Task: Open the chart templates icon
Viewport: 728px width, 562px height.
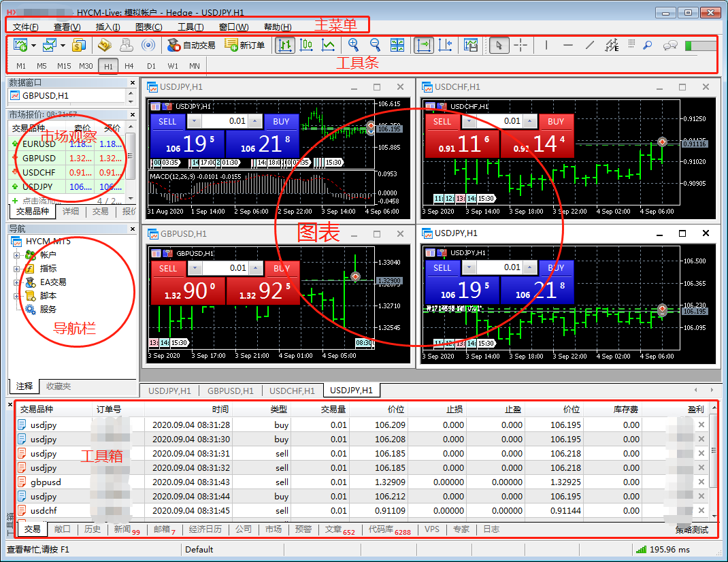Action: (x=470, y=45)
